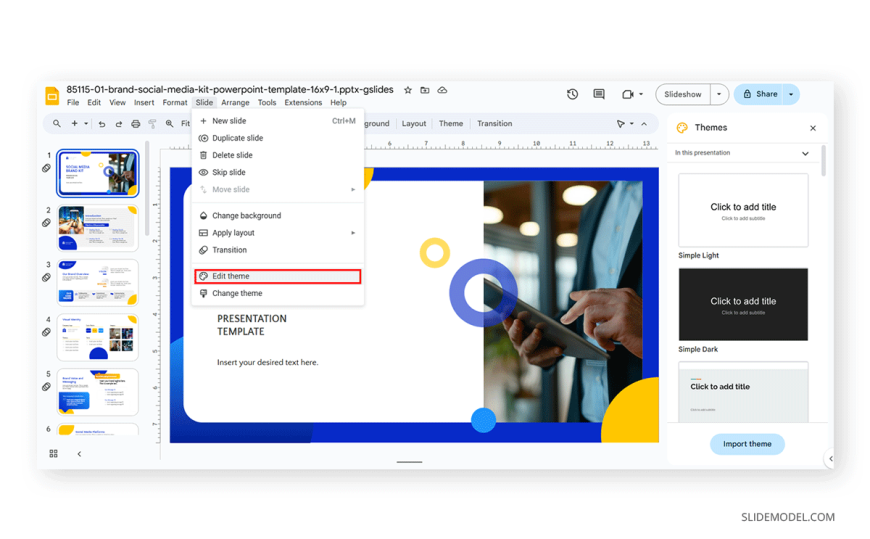This screenshot has width=870, height=539.
Task: Choose Skip slide menu entry
Action: [x=278, y=173]
